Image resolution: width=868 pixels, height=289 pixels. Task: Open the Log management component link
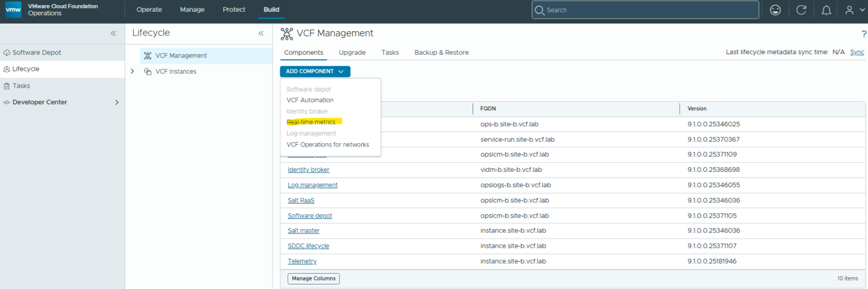[x=313, y=185]
